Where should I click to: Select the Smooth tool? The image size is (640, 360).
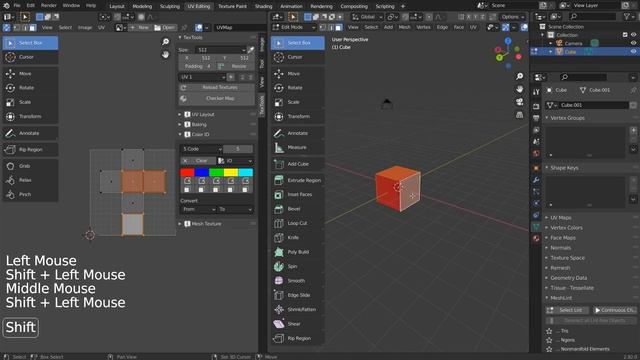point(298,281)
